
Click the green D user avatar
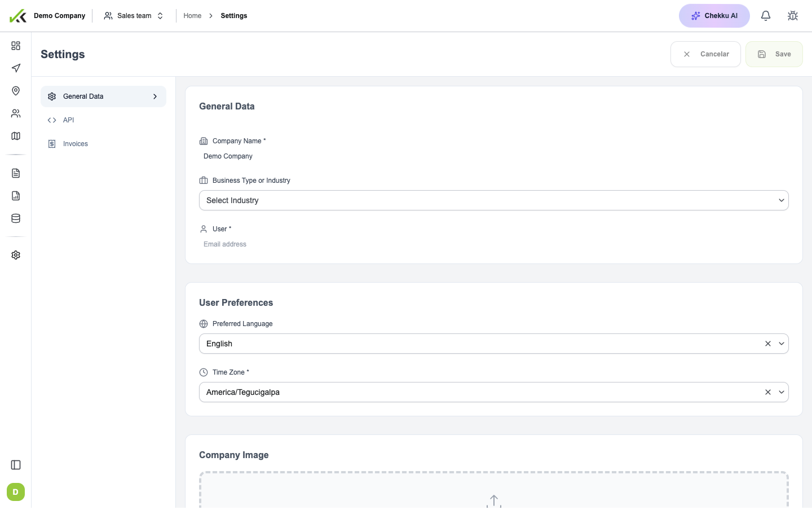coord(16,492)
